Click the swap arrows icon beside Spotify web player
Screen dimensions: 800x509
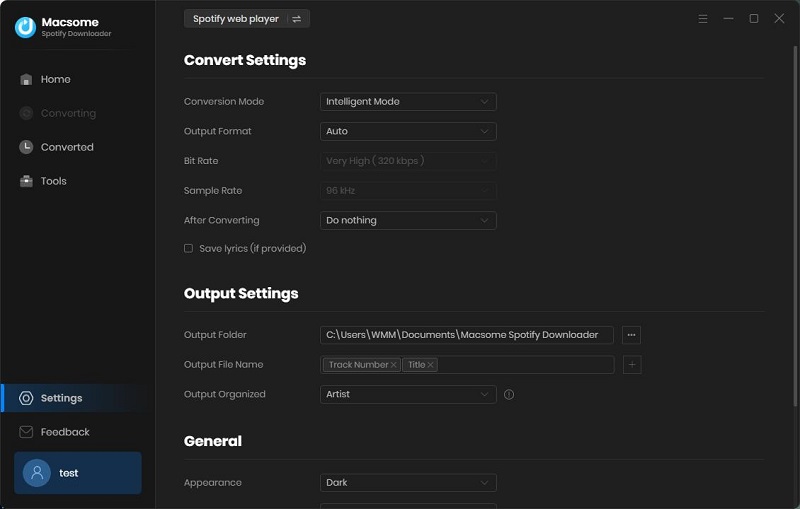pos(296,19)
